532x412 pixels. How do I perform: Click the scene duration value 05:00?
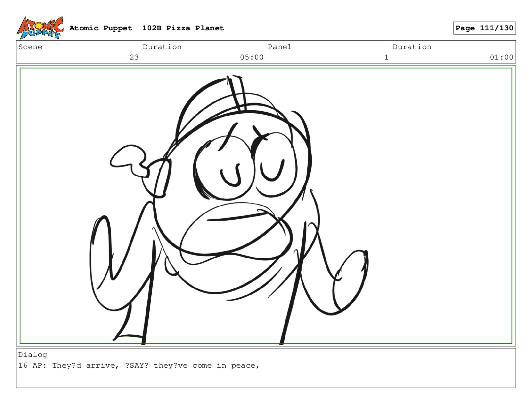click(252, 57)
